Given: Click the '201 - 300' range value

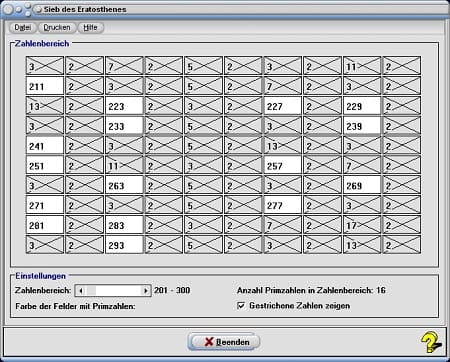Looking at the screenshot, I should 172,290.
